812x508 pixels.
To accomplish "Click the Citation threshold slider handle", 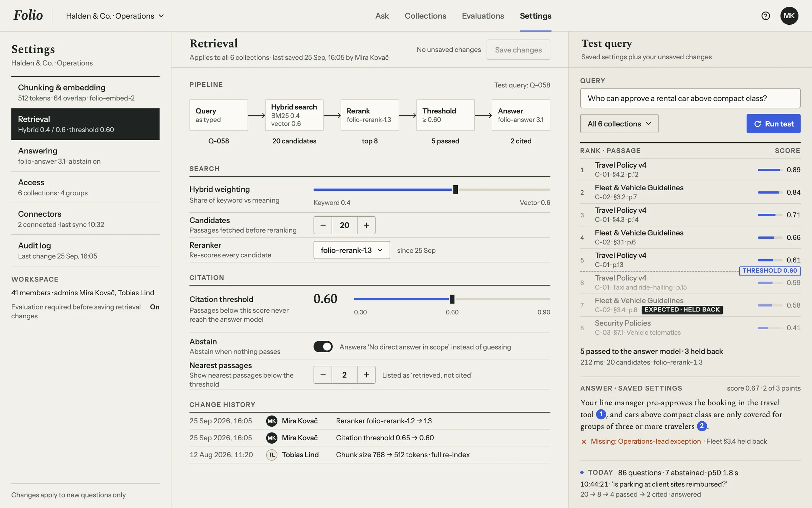I will click(x=452, y=299).
